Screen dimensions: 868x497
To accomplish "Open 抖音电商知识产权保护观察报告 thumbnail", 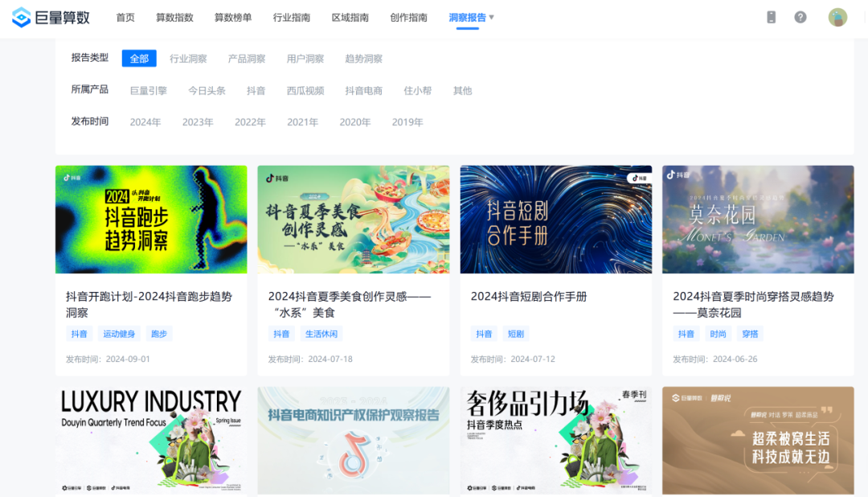I will (x=353, y=440).
